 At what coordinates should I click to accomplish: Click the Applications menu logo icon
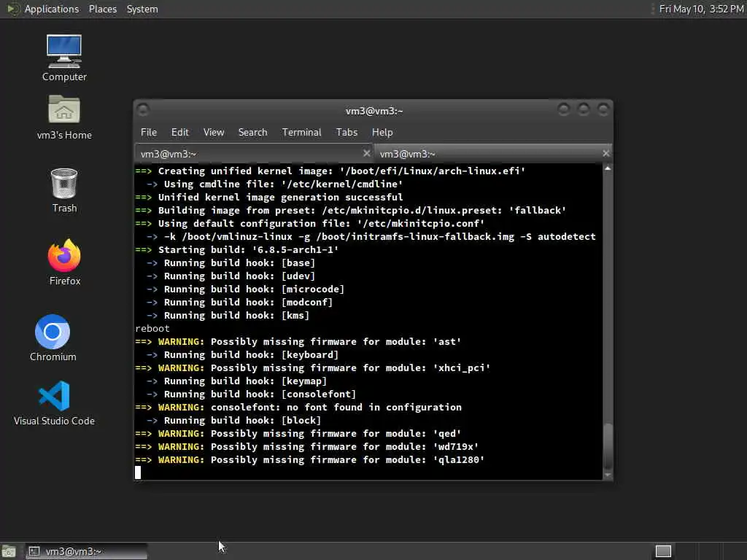click(x=12, y=9)
